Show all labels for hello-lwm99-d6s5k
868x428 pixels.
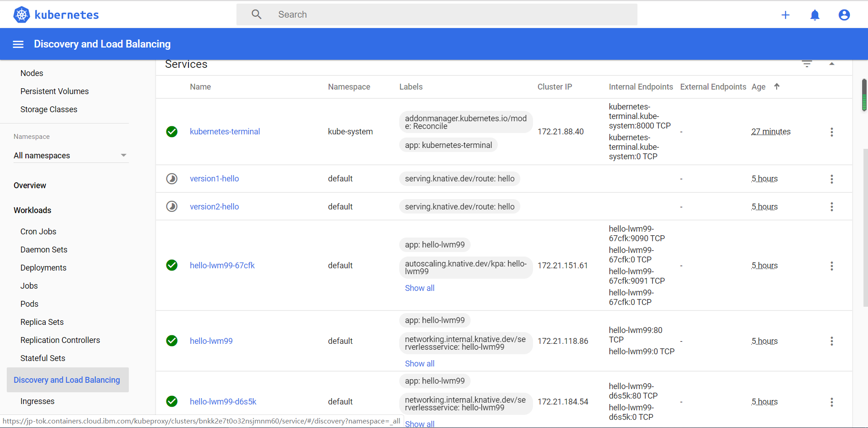click(420, 424)
